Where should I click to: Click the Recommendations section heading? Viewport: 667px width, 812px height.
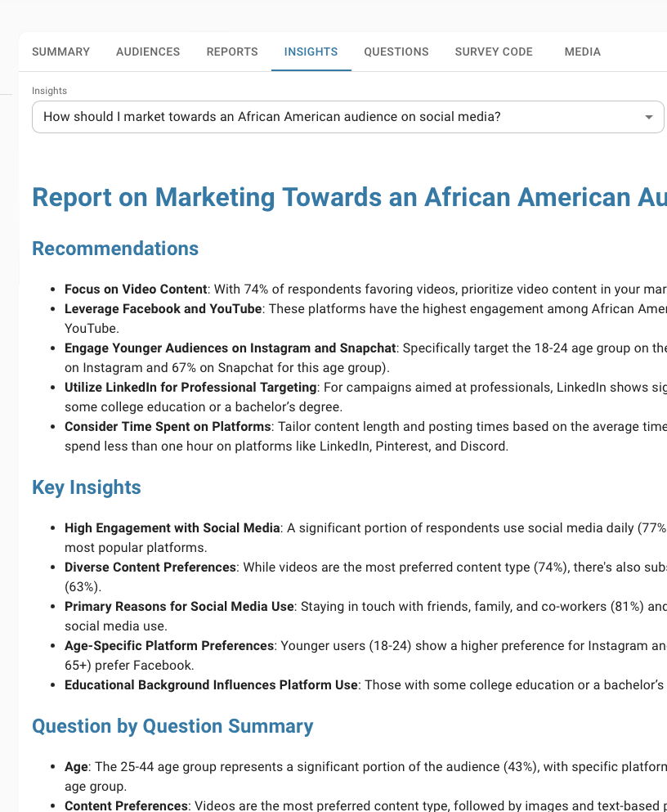[x=115, y=249]
